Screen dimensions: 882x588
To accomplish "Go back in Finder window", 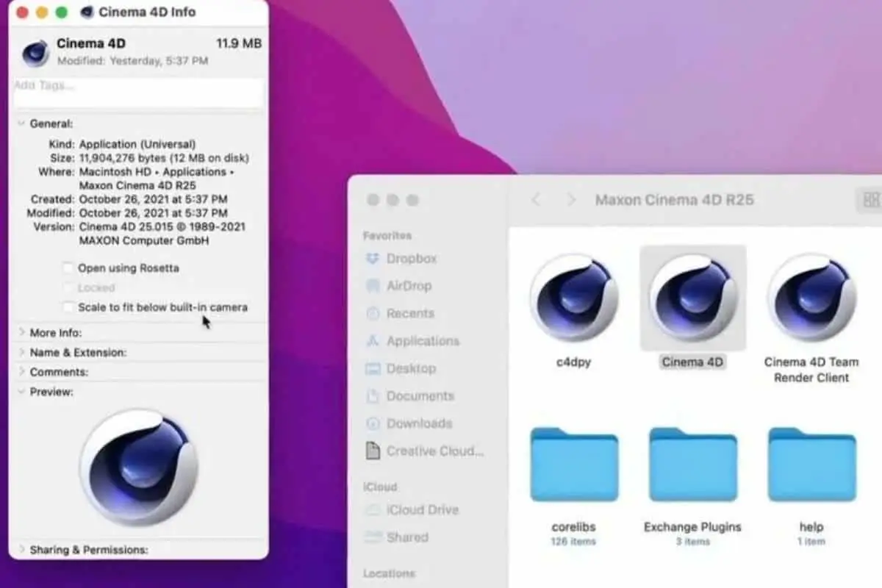I will pyautogui.click(x=537, y=200).
